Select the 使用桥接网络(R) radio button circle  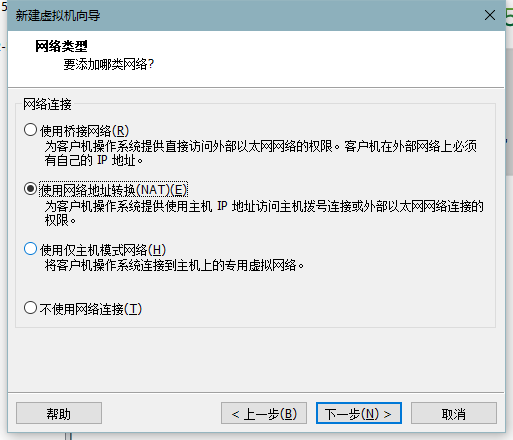click(x=30, y=130)
